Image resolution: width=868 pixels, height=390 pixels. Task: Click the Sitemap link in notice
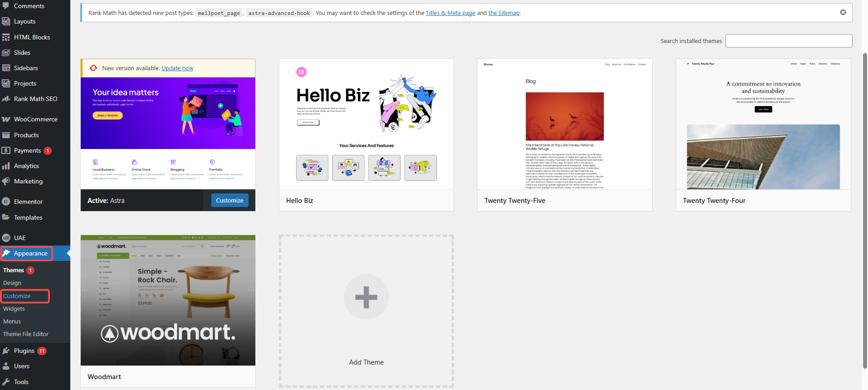click(504, 13)
